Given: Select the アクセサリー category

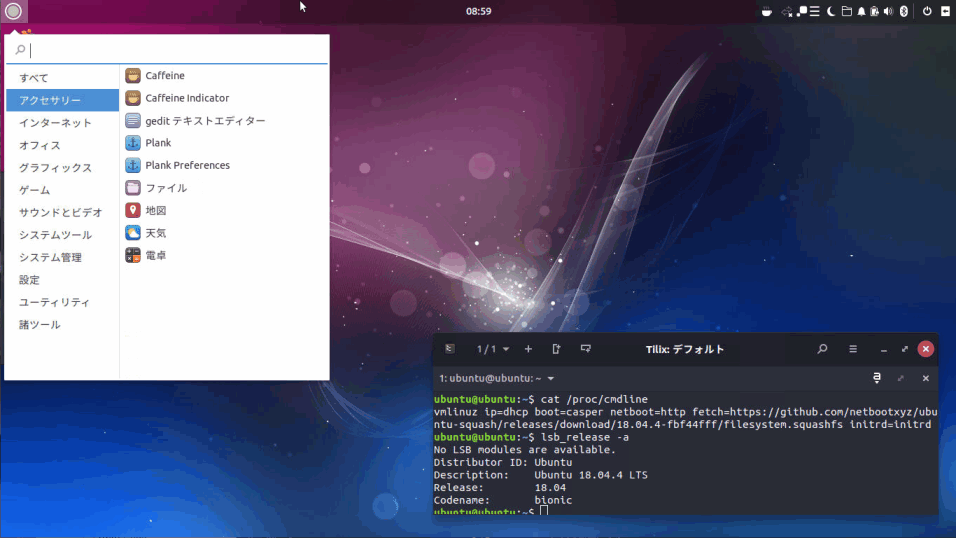Looking at the screenshot, I should tap(62, 100).
